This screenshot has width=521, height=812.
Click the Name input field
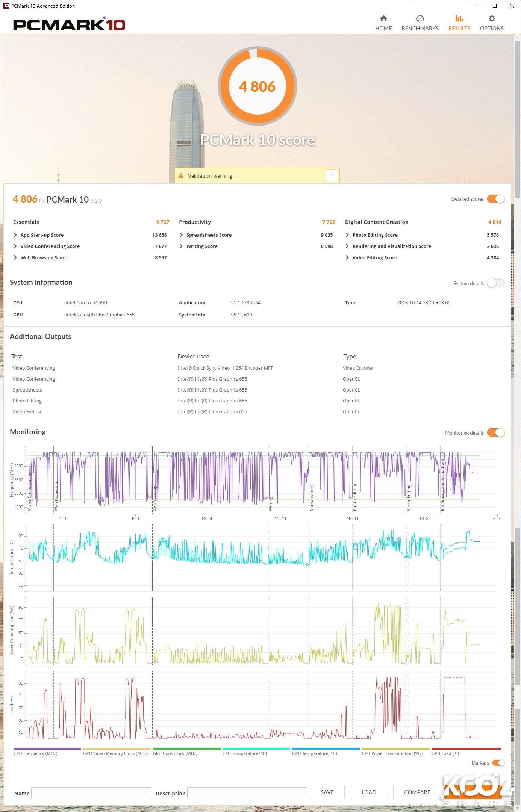91,793
